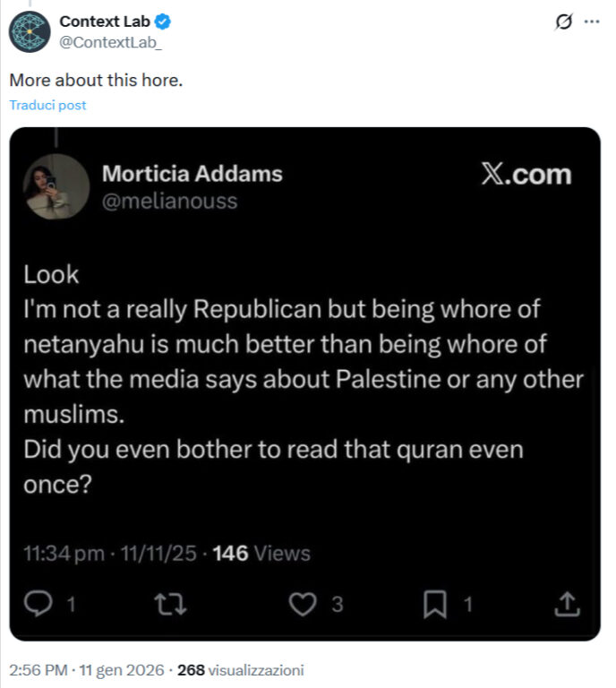Click the @ContextLab_ handle
616x688 pixels.
click(x=110, y=42)
